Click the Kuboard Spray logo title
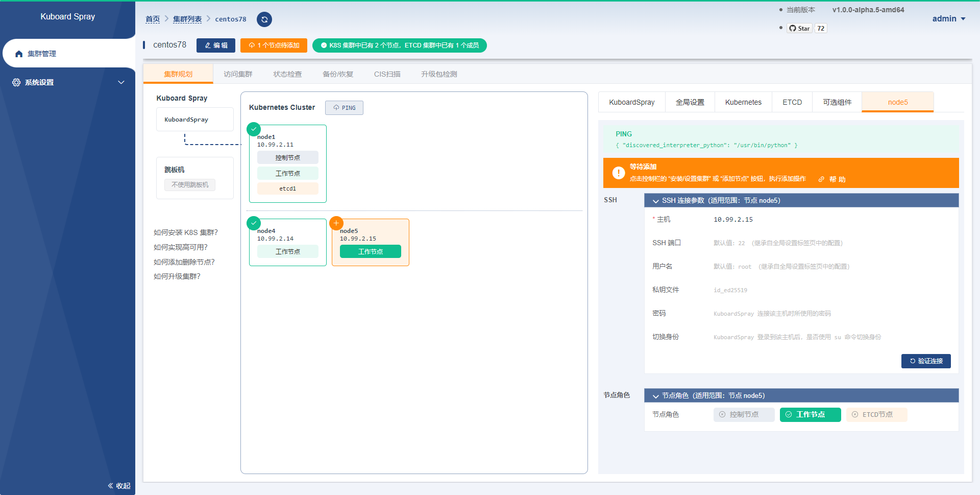Screen dimensions: 980x495 coord(68,16)
